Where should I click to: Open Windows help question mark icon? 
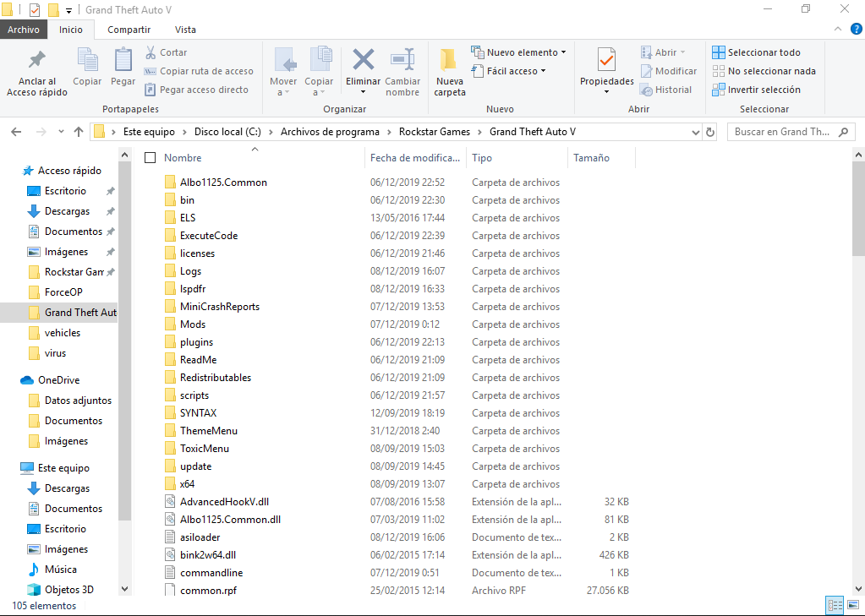(857, 29)
